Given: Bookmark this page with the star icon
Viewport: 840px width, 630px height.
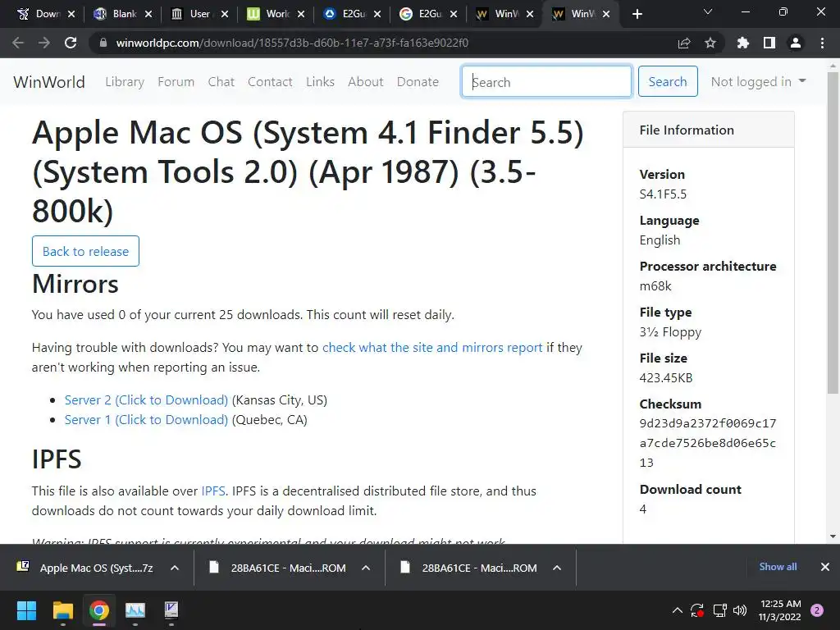Looking at the screenshot, I should click(x=710, y=43).
